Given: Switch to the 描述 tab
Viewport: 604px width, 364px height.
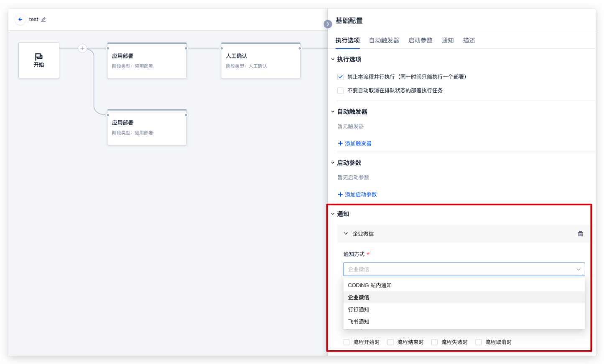Looking at the screenshot, I should [x=469, y=40].
